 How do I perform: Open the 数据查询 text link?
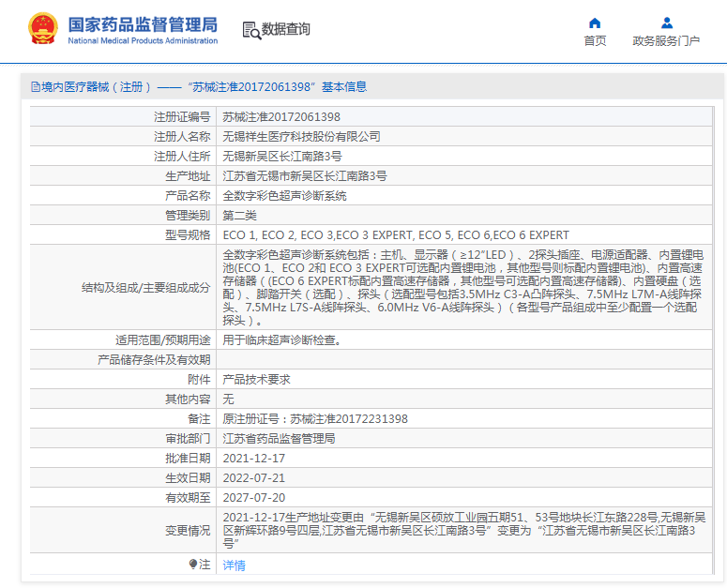[286, 30]
